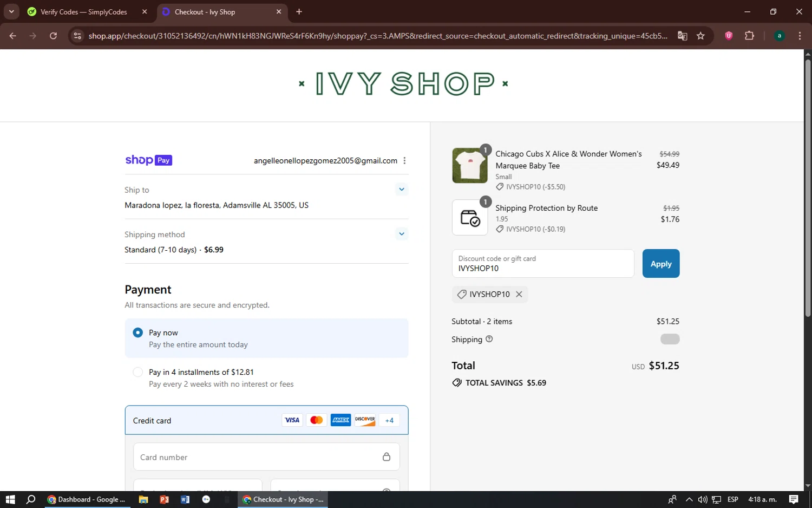Open the tab search dropdown

(11, 11)
